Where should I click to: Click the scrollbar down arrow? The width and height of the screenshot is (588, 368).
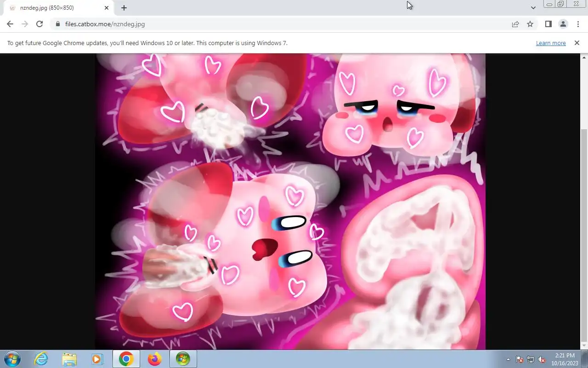tap(584, 346)
